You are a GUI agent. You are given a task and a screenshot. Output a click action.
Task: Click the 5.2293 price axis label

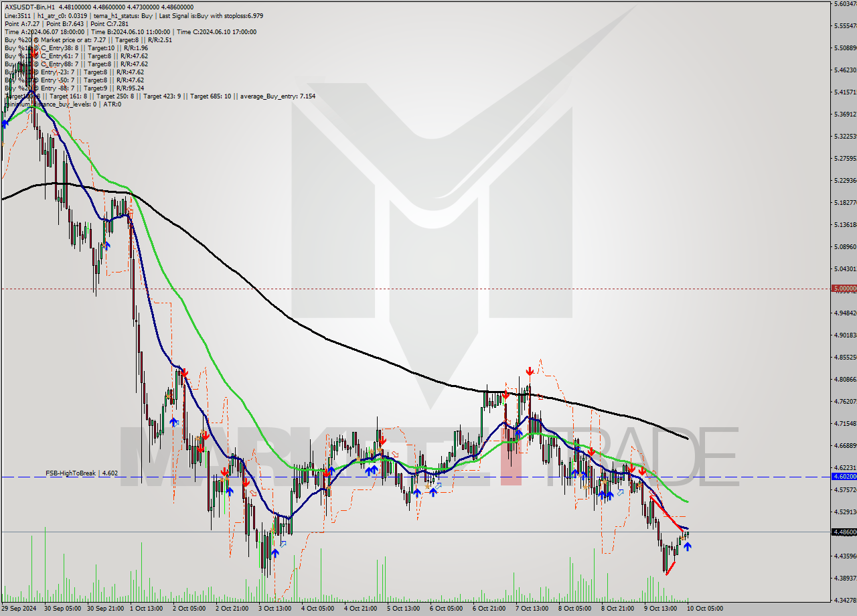845,180
